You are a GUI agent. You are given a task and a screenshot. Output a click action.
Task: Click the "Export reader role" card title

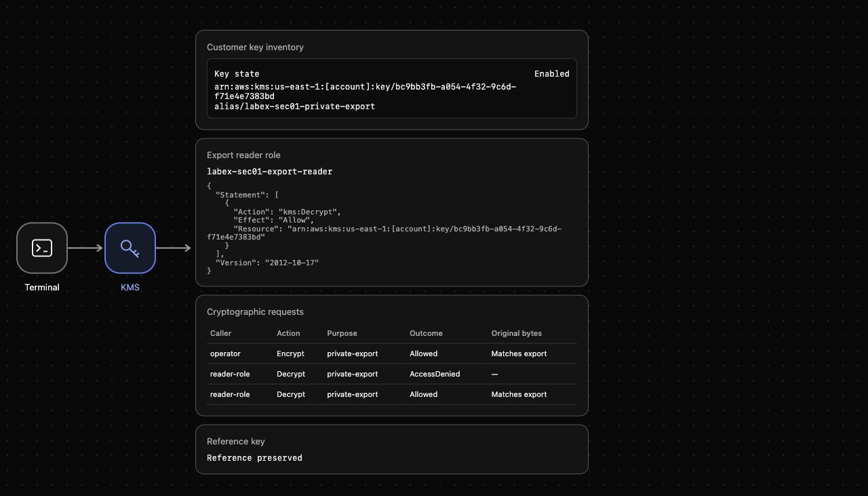243,155
